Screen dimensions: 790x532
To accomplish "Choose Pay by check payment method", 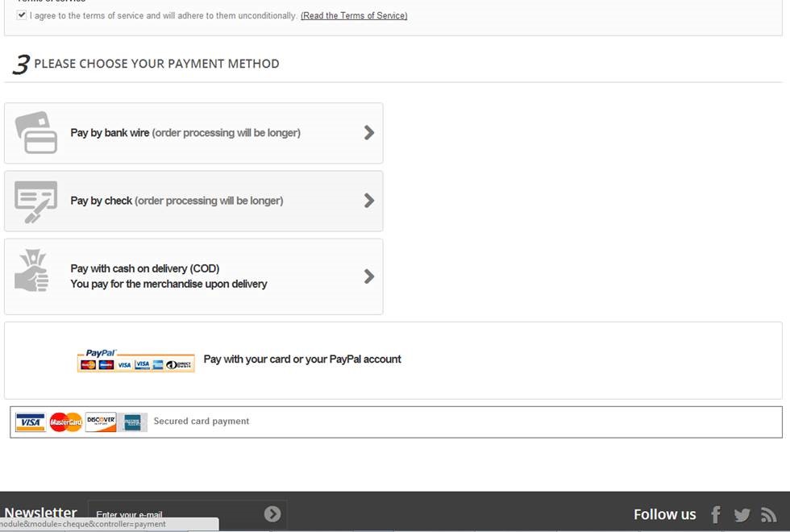I will pyautogui.click(x=177, y=201).
